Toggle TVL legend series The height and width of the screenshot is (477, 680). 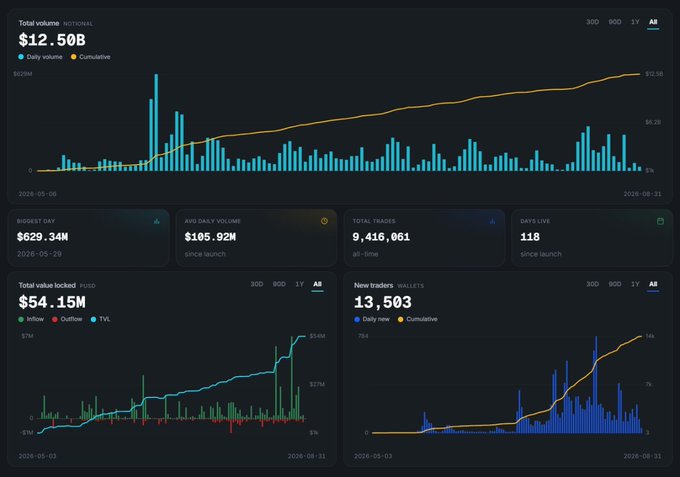pyautogui.click(x=101, y=319)
